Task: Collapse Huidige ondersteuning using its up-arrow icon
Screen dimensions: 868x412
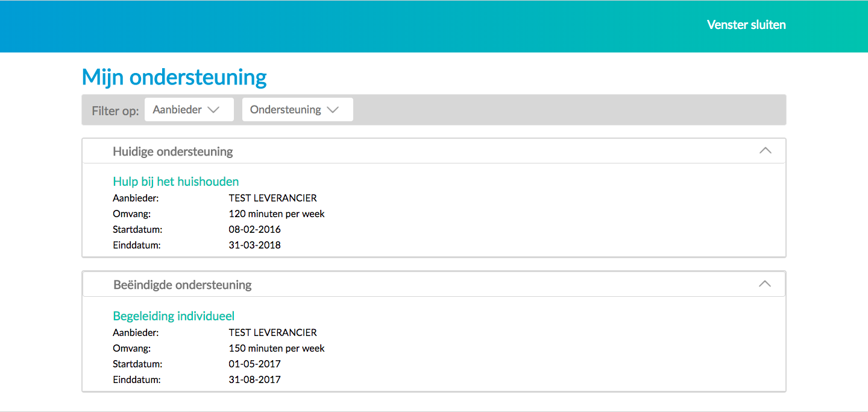Action: click(765, 151)
